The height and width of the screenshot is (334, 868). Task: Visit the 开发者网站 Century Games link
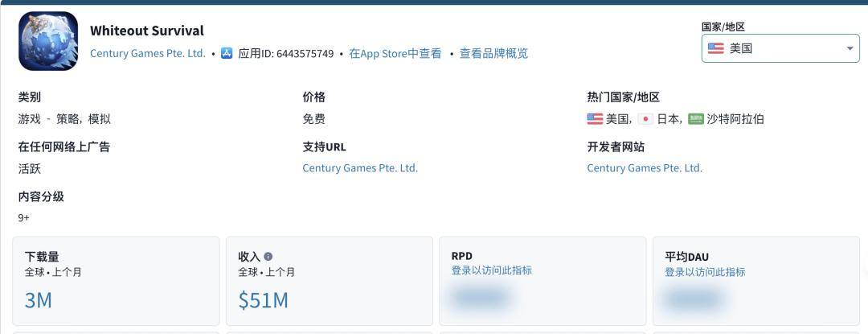pos(645,168)
